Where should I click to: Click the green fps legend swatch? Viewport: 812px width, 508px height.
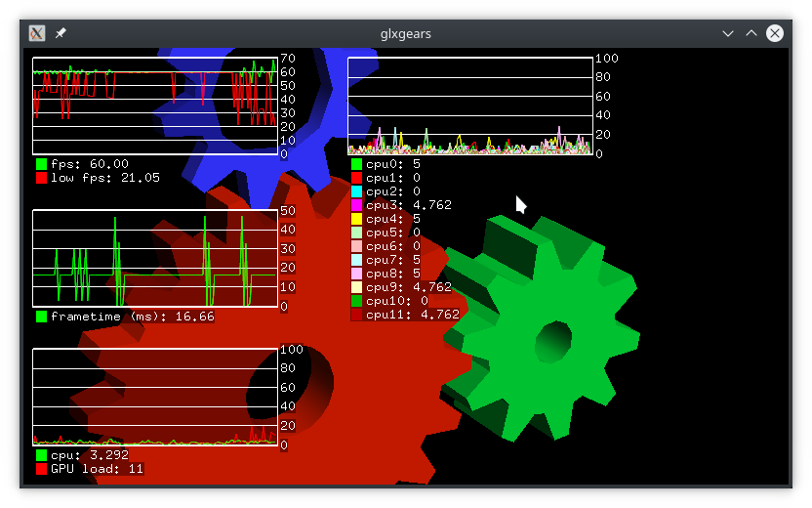41,164
